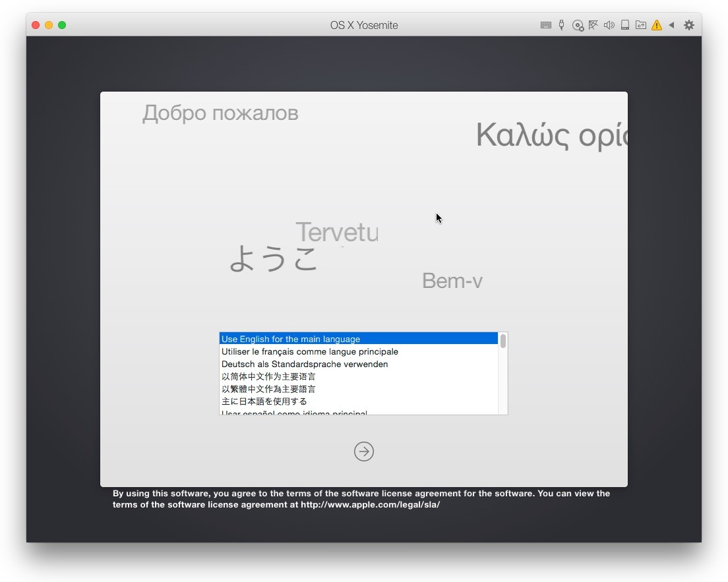Select 以繁體中文作為主要語言 in the language list

(359, 389)
